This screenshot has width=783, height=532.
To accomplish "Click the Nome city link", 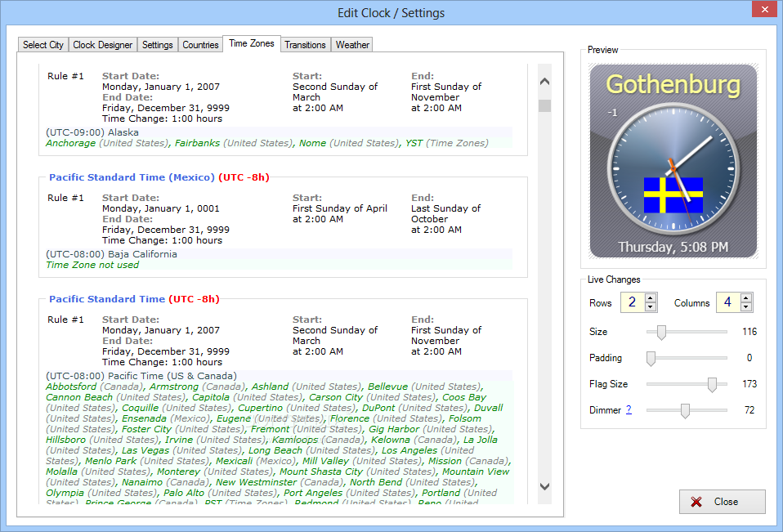I will 312,143.
